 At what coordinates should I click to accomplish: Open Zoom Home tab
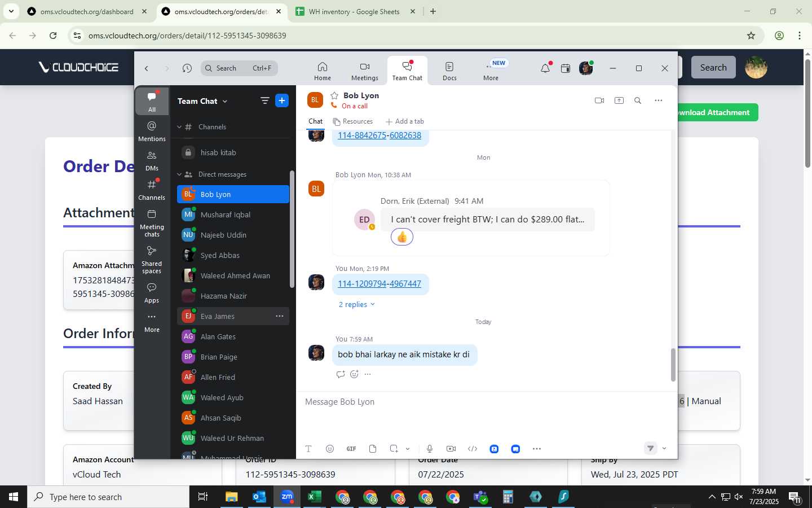[x=323, y=71]
